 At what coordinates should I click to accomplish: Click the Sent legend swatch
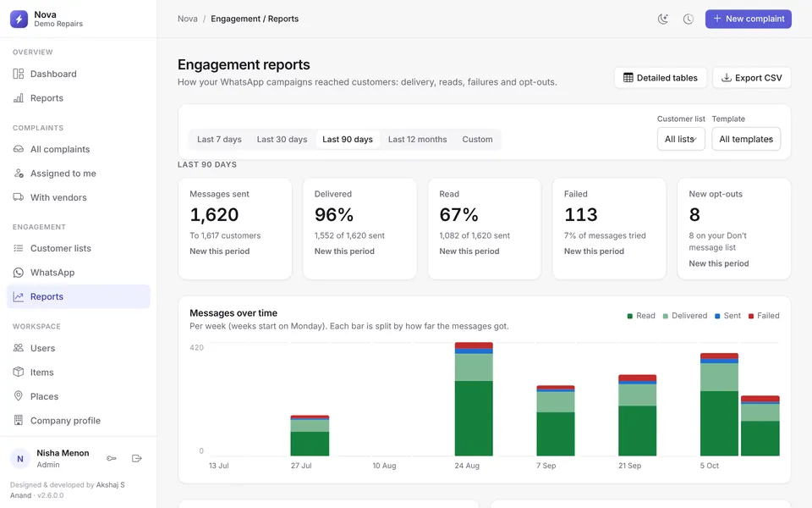[x=717, y=316]
